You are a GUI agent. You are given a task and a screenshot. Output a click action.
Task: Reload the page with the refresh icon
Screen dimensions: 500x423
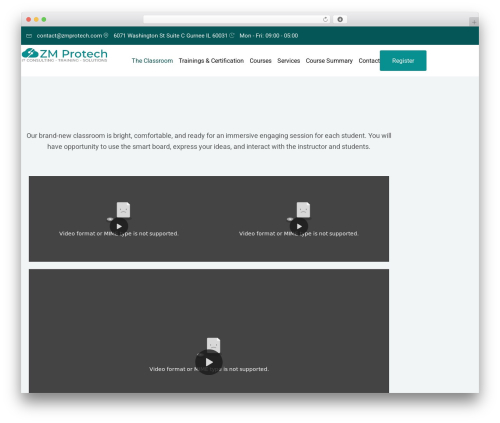click(x=325, y=19)
